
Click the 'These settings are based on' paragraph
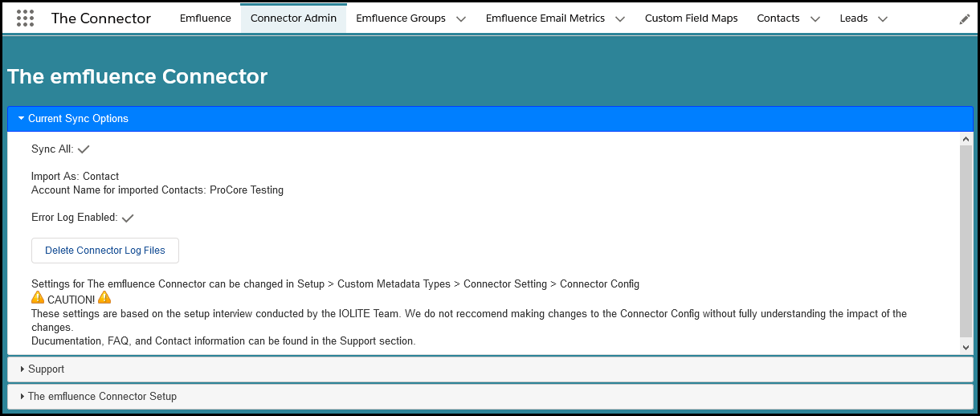coord(469,320)
